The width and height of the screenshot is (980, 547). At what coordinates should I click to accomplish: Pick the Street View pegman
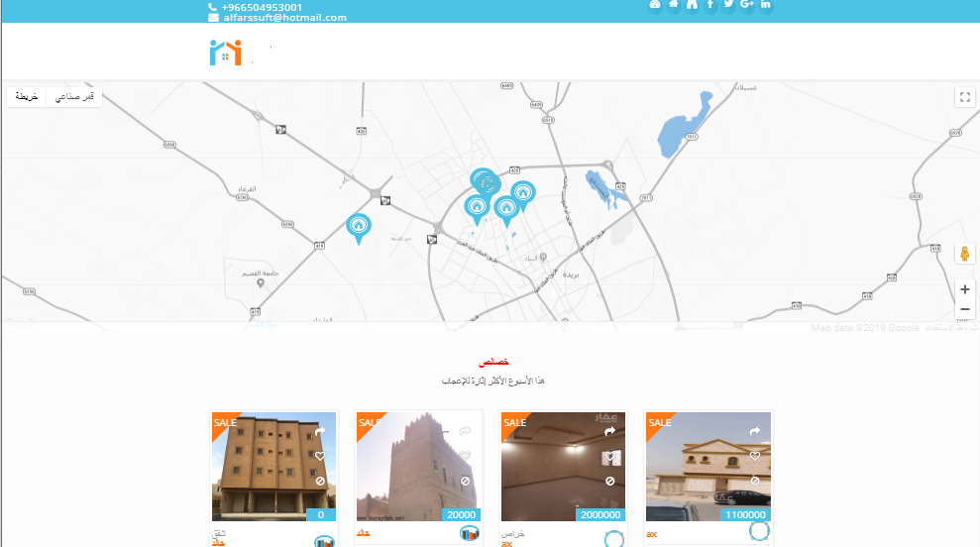(x=965, y=254)
